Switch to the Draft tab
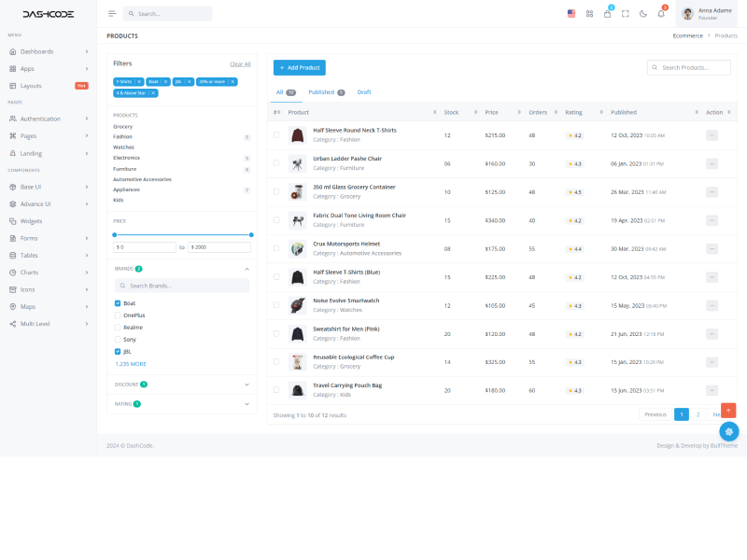Screen dimensions: 747x560 point(364,92)
